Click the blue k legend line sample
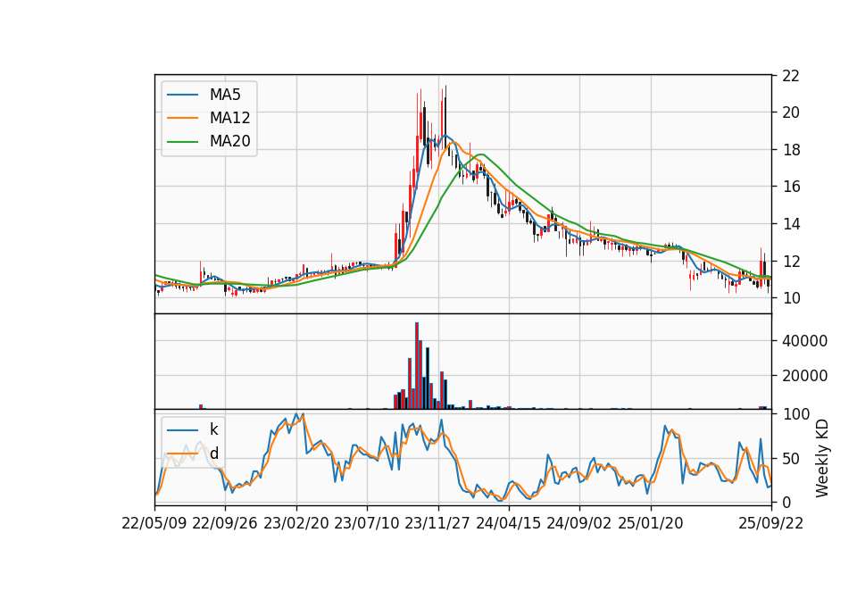Viewport: 857px width, 616px height. (182, 430)
